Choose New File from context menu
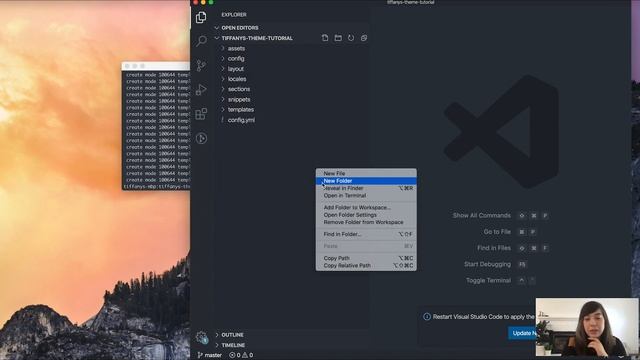Viewport: 640px width, 360px height. pos(366,173)
